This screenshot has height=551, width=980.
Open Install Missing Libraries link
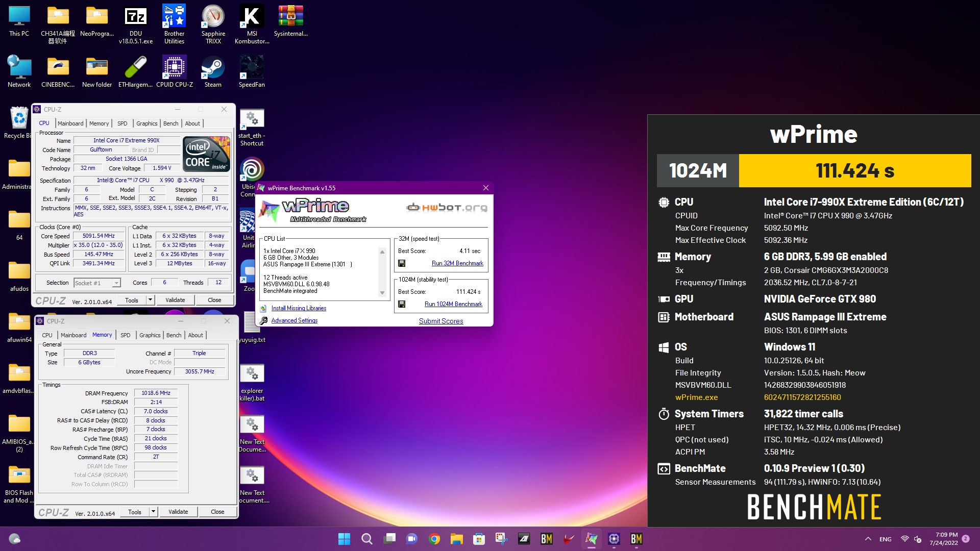[x=299, y=308]
